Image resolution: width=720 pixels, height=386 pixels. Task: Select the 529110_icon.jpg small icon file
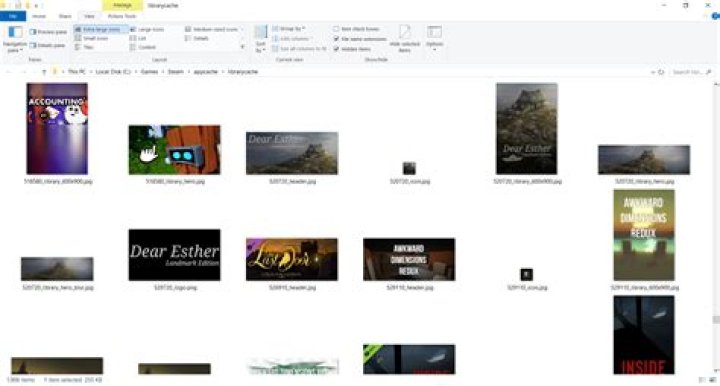coord(527,274)
